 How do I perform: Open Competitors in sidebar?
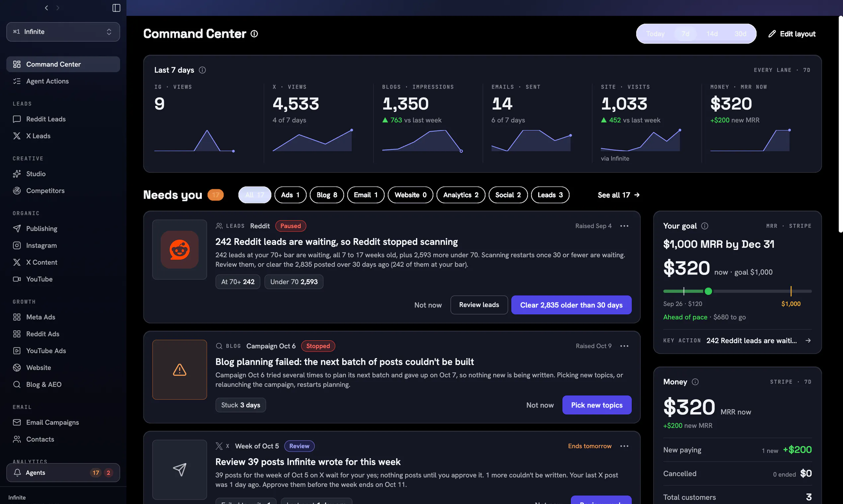pos(63,191)
